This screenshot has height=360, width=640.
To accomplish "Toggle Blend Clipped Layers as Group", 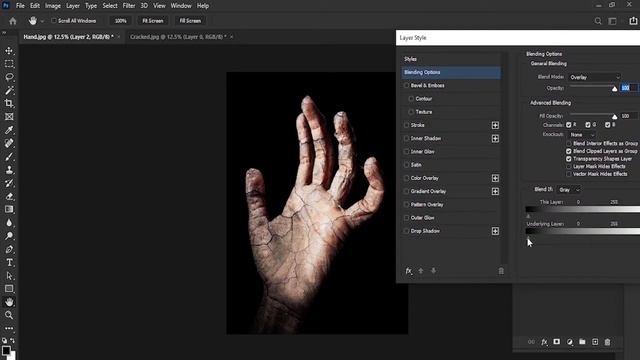I will click(x=569, y=151).
